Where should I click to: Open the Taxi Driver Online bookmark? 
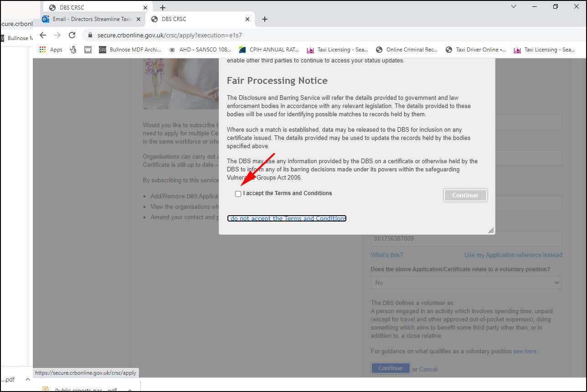pyautogui.click(x=476, y=50)
